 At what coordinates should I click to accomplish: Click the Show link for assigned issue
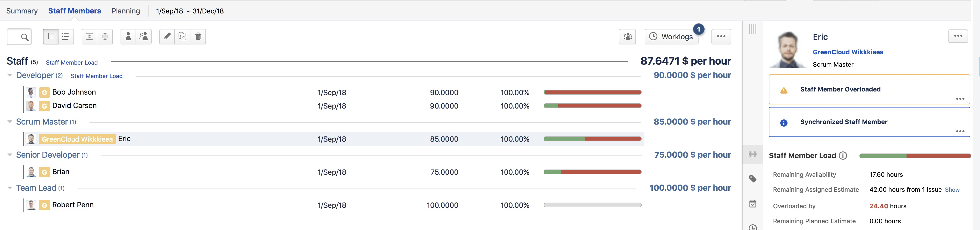(952, 190)
